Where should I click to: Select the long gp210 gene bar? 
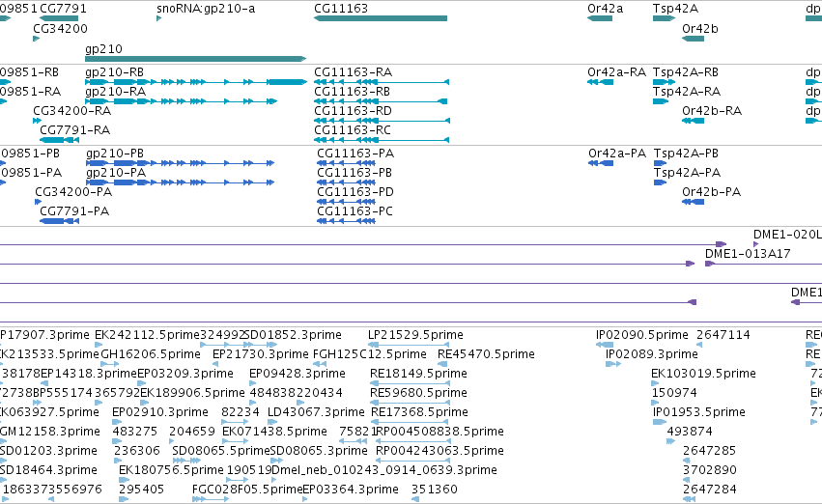click(195, 59)
